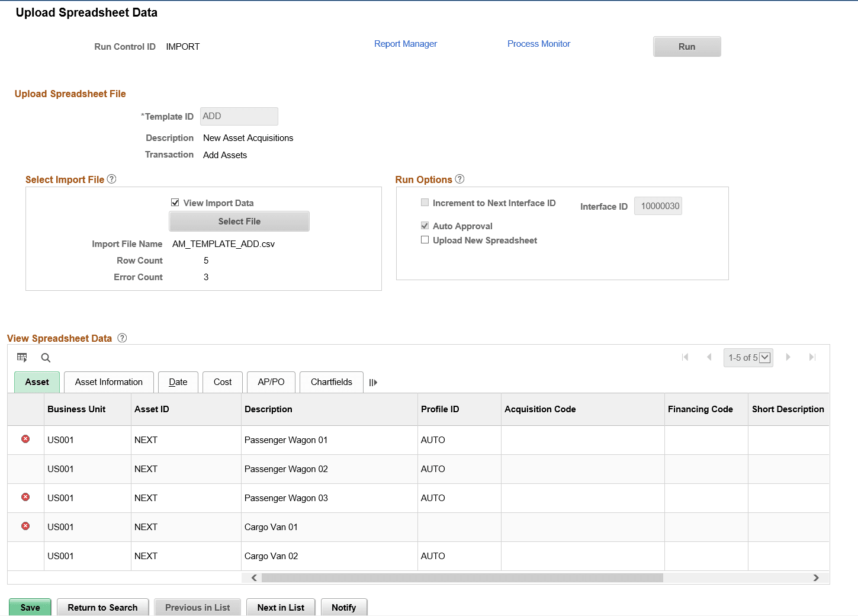
Task: Click the help icon next to View Spreadsheet Data
Action: pos(122,338)
